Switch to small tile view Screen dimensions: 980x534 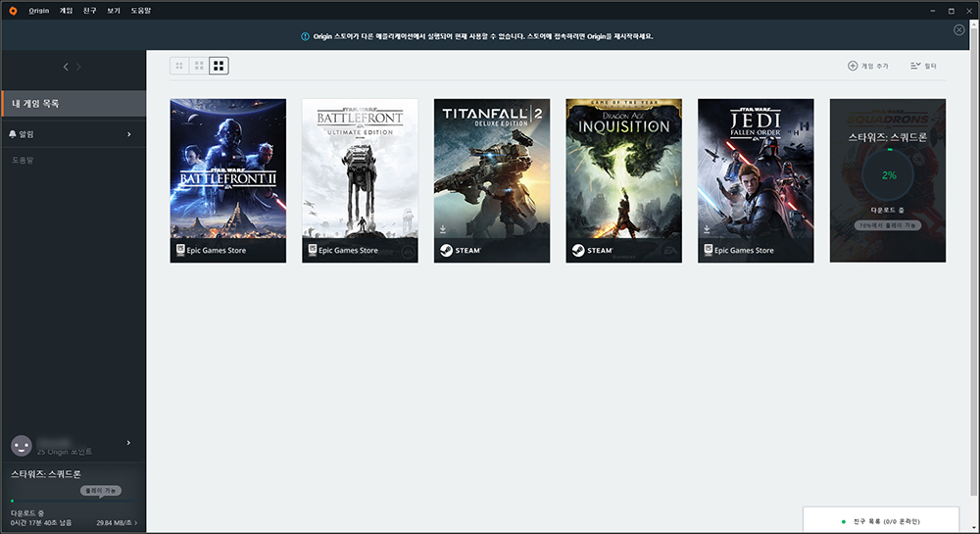click(179, 66)
